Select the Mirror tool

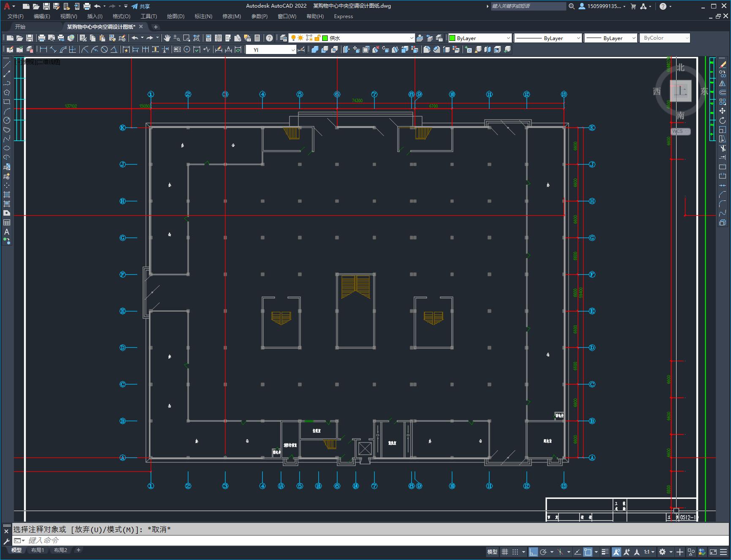[x=723, y=83]
